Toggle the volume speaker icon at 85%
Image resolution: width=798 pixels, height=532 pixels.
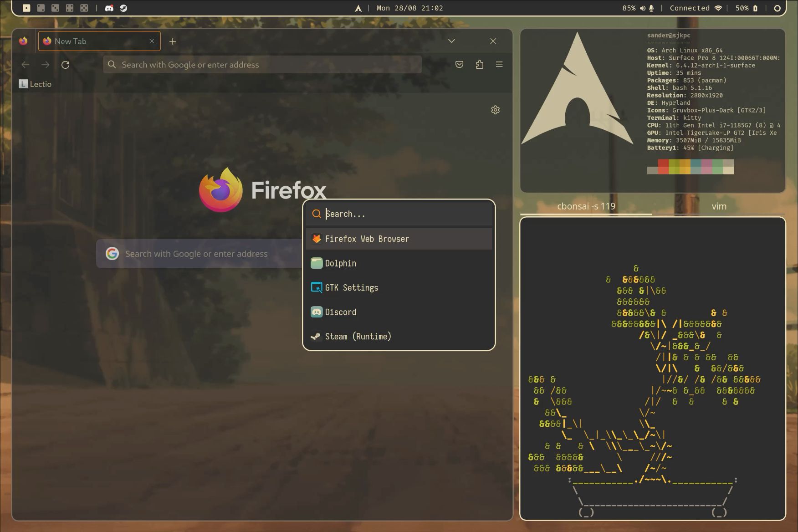[642, 8]
